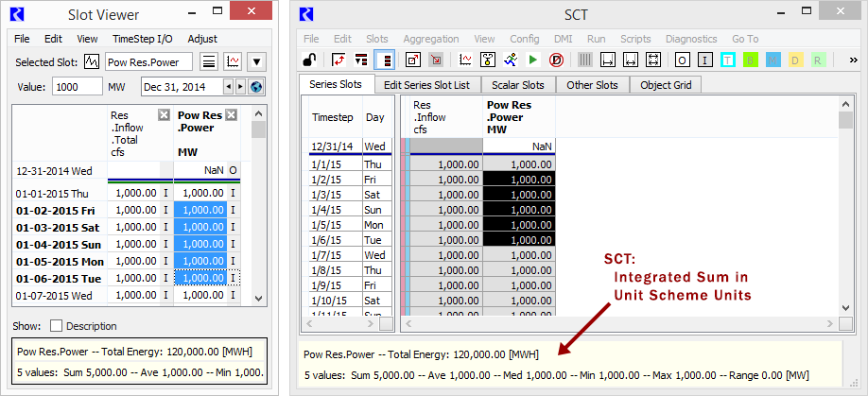Open Scripts menu in SCT window
This screenshot has height=396, width=868.
635,39
